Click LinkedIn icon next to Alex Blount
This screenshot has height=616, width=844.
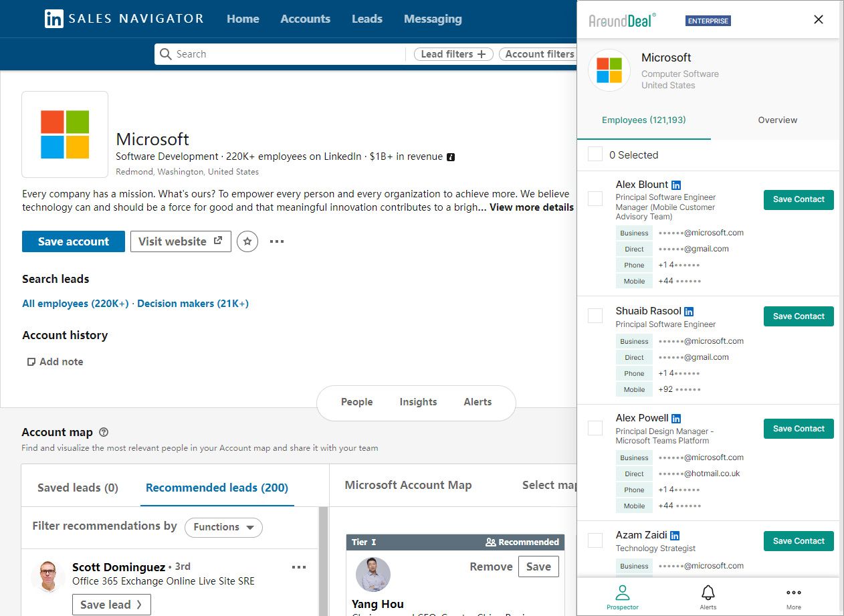click(676, 185)
